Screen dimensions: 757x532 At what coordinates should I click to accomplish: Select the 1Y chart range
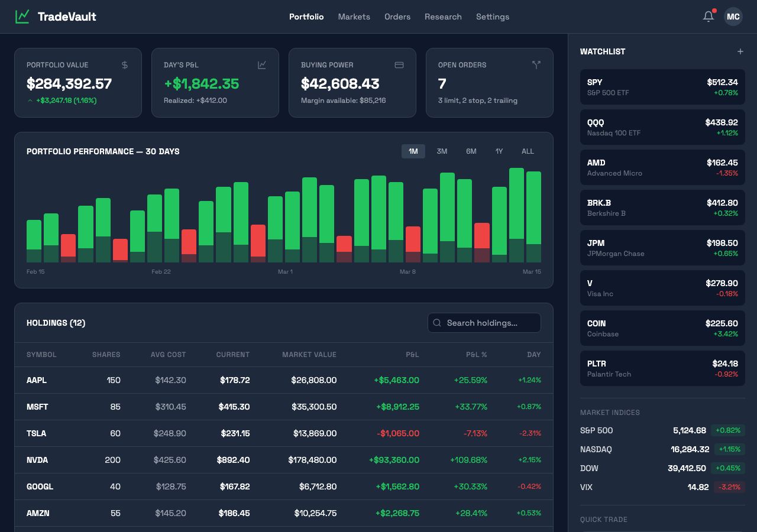(x=499, y=151)
